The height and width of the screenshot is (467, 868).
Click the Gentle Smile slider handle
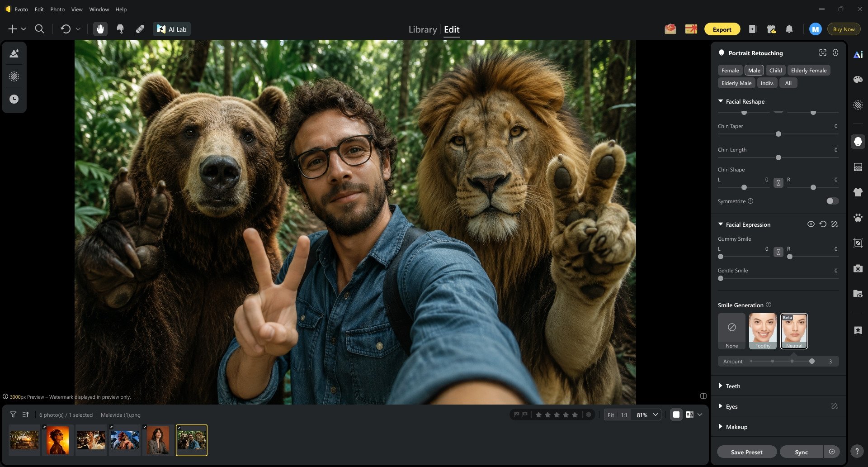[721, 278]
